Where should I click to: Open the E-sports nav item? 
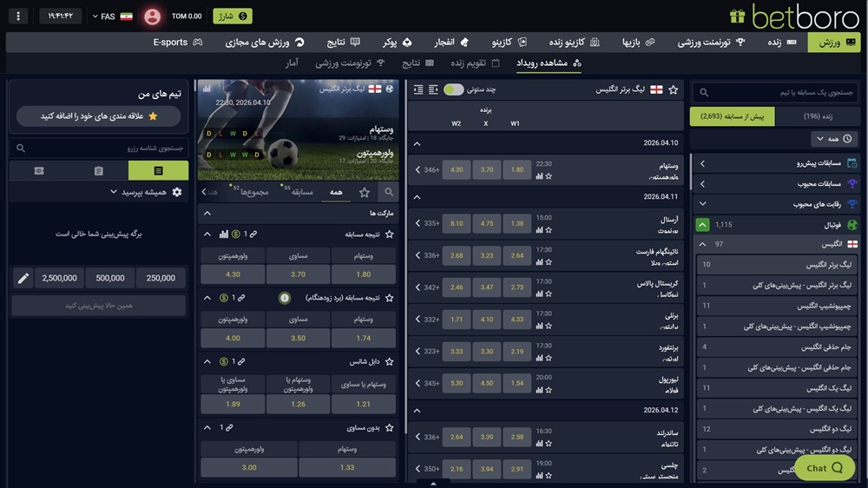177,42
